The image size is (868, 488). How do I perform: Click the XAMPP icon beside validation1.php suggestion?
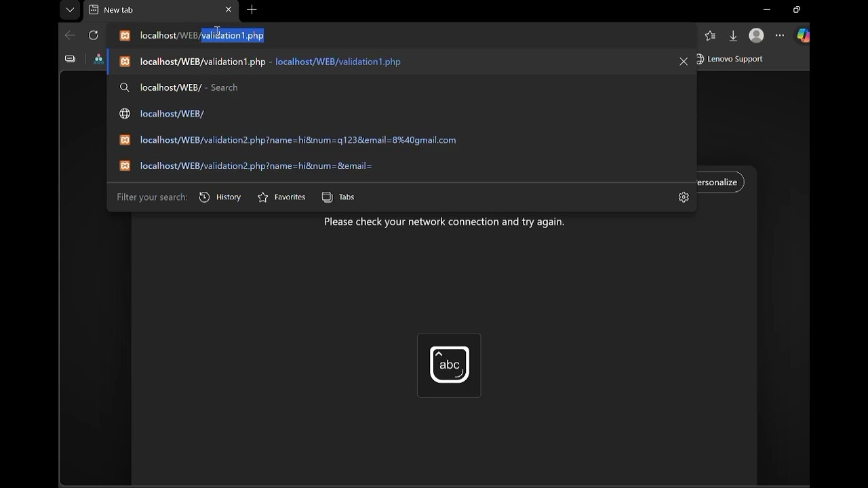(125, 62)
